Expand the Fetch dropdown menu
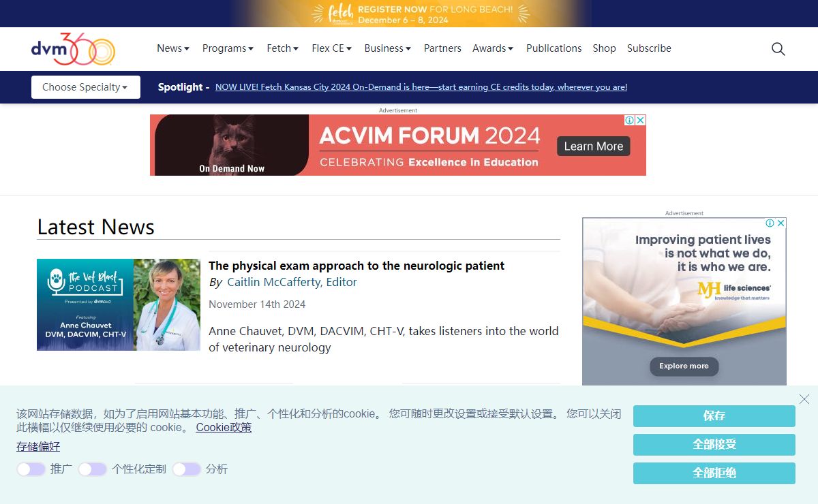This screenshot has height=504, width=818. [x=283, y=48]
